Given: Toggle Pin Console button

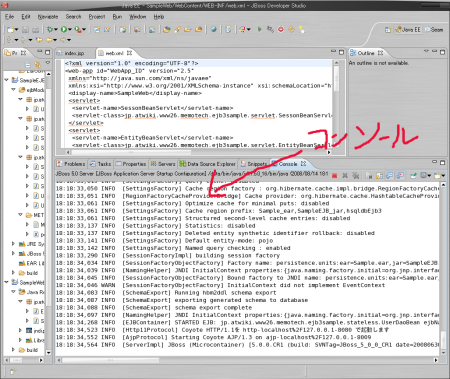Looking at the screenshot, I should click(x=414, y=175).
